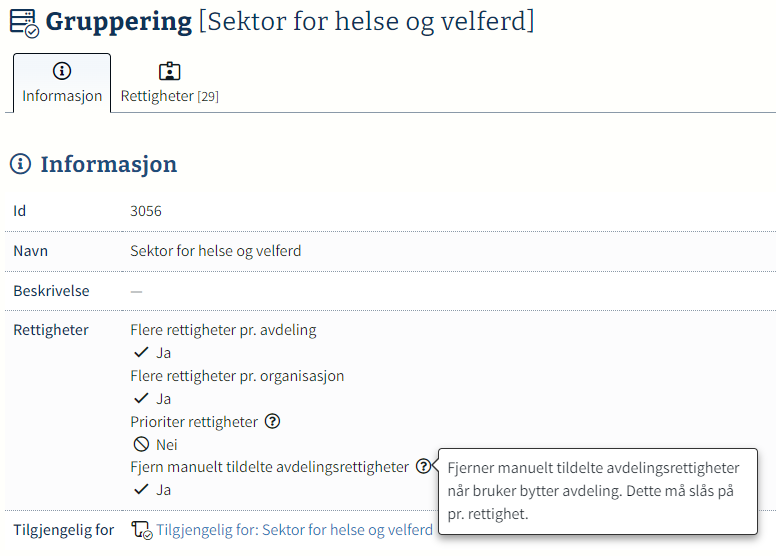The height and width of the screenshot is (556, 776).
Task: Click the page title Sektor for helse og velferd
Action: pos(366,21)
